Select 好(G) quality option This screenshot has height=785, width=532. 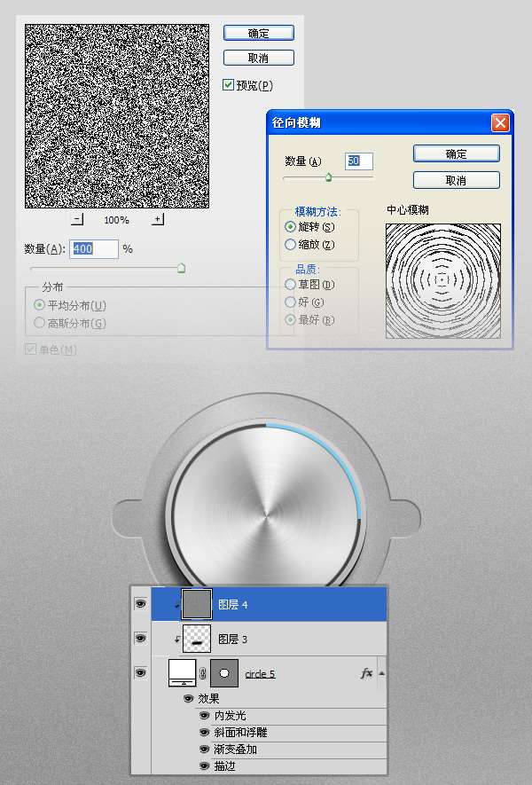[x=290, y=302]
